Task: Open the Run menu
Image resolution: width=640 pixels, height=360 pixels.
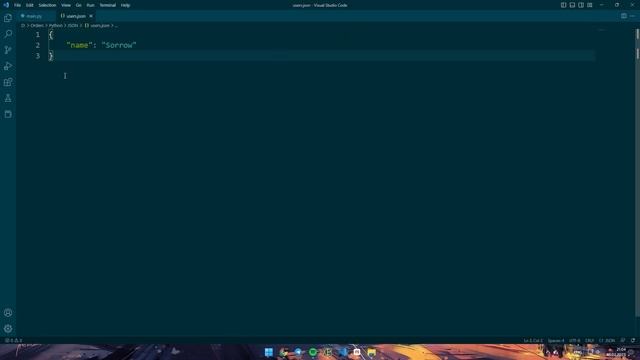Action: pos(90,5)
